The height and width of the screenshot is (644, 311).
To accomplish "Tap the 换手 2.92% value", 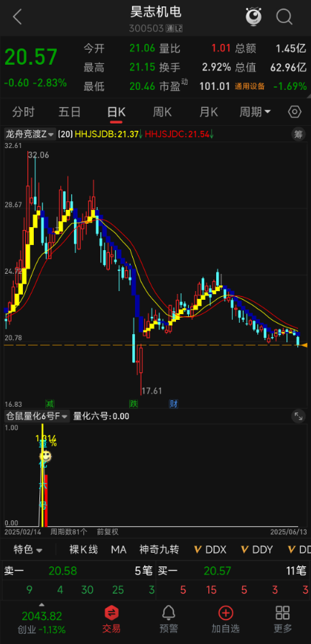I will 216,68.
